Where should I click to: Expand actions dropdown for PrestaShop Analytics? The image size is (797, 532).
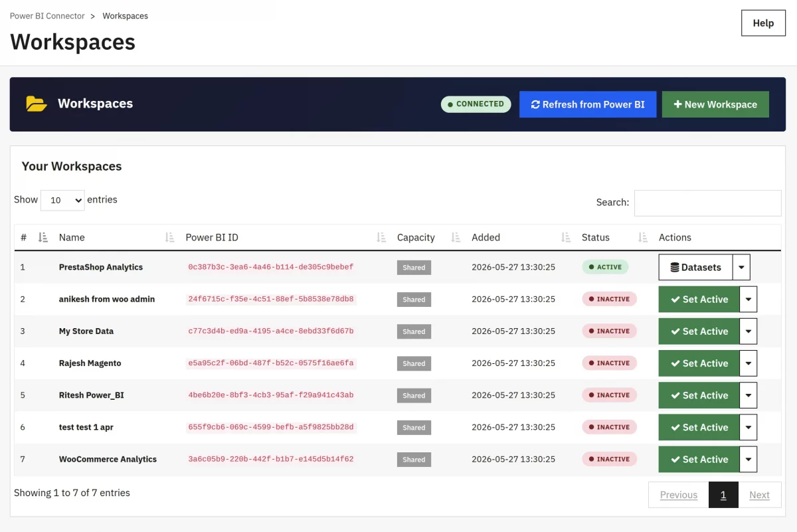click(741, 267)
